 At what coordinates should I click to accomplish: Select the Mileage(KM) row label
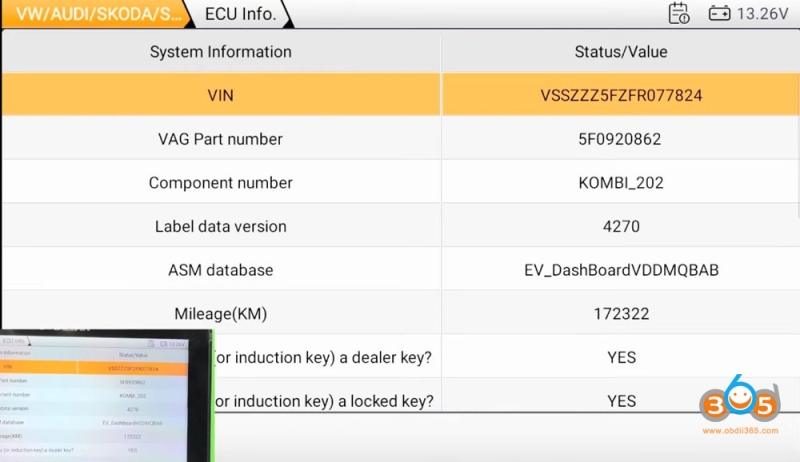tap(220, 314)
